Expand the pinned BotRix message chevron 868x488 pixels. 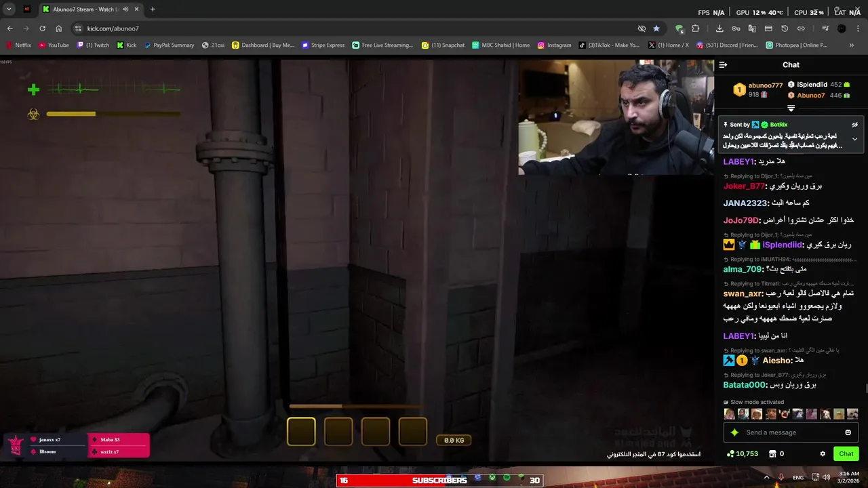(x=854, y=139)
